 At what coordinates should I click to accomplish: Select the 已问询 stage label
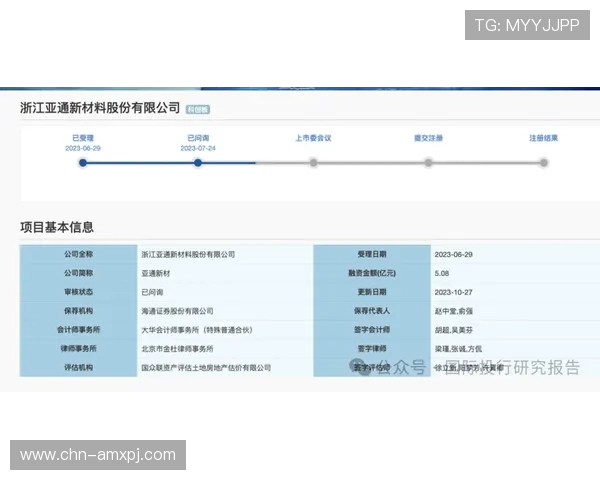[x=198, y=138]
